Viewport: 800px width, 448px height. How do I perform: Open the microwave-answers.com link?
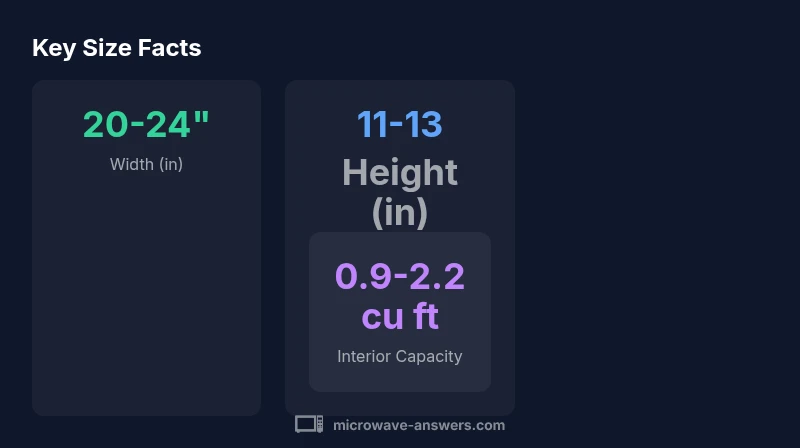418,425
